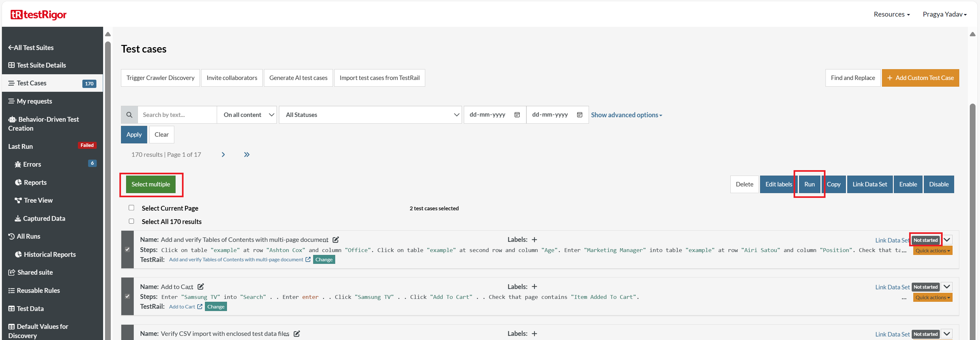Go to next results page arrow
The image size is (980, 340).
(223, 155)
